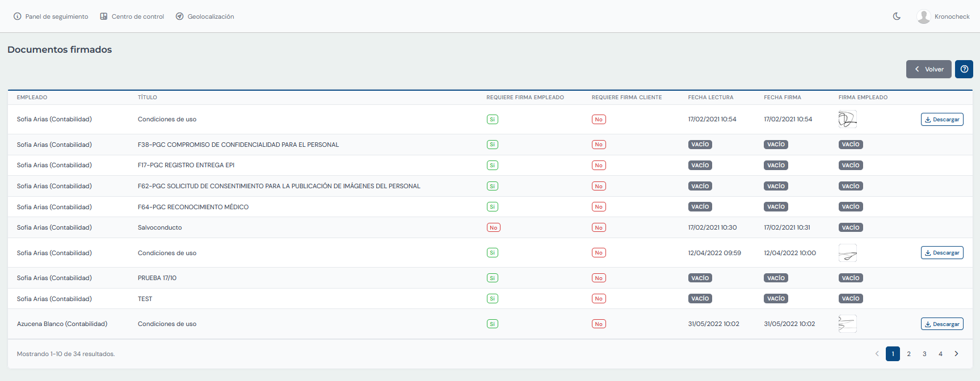The height and width of the screenshot is (381, 980).
Task: Sort by Empleado column header
Action: coord(32,98)
